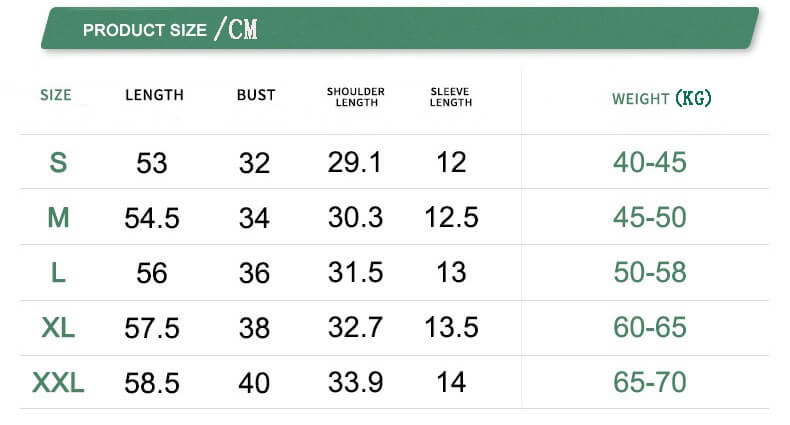Click the BUST column header
790x425 pixels.
tap(256, 95)
